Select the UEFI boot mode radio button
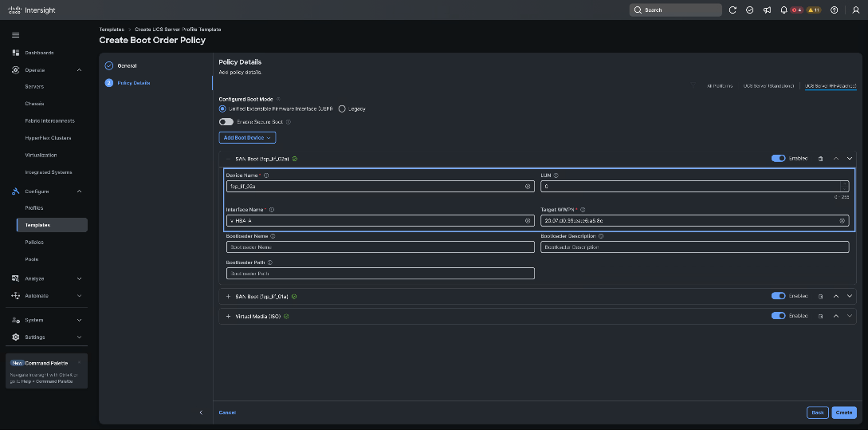This screenshot has height=430, width=868. coord(222,108)
